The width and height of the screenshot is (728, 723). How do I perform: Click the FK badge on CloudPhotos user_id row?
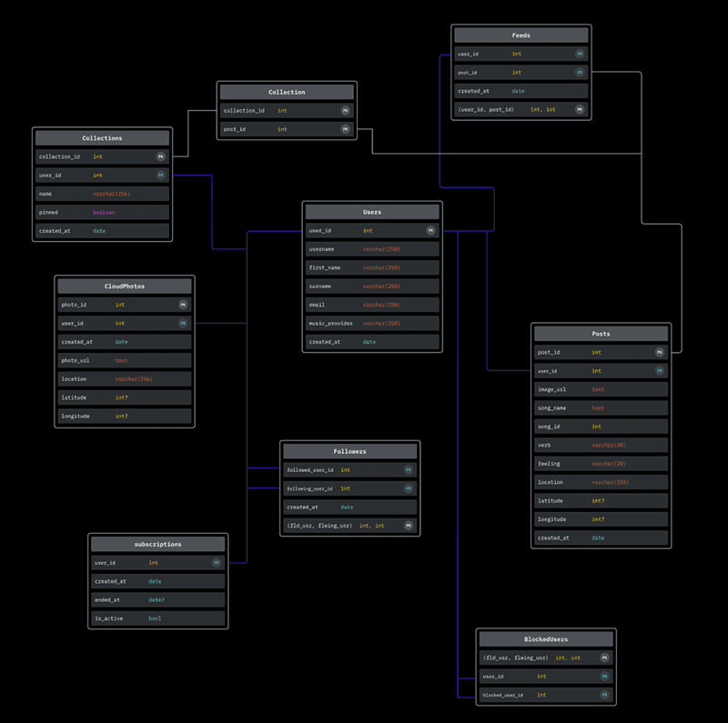pyautogui.click(x=183, y=324)
